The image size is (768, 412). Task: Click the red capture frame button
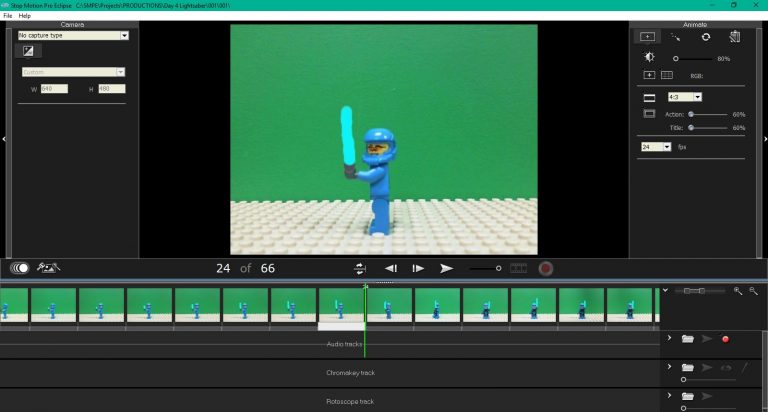coord(546,268)
